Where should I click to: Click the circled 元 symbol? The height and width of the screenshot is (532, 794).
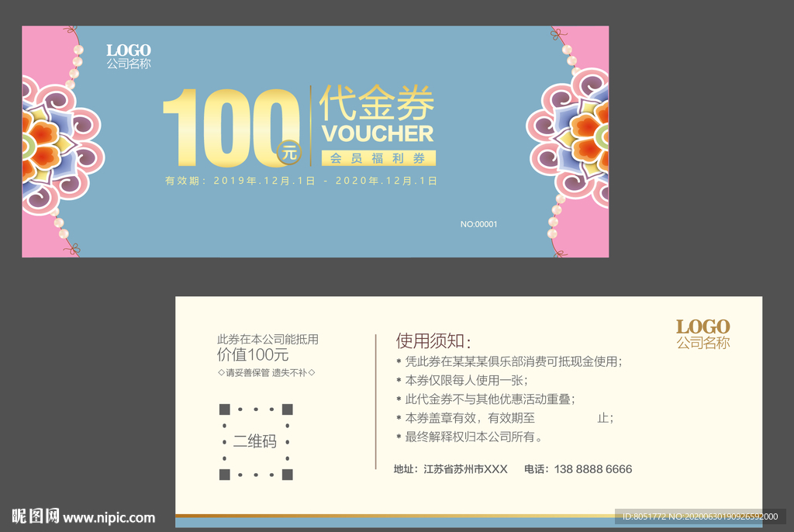289,153
